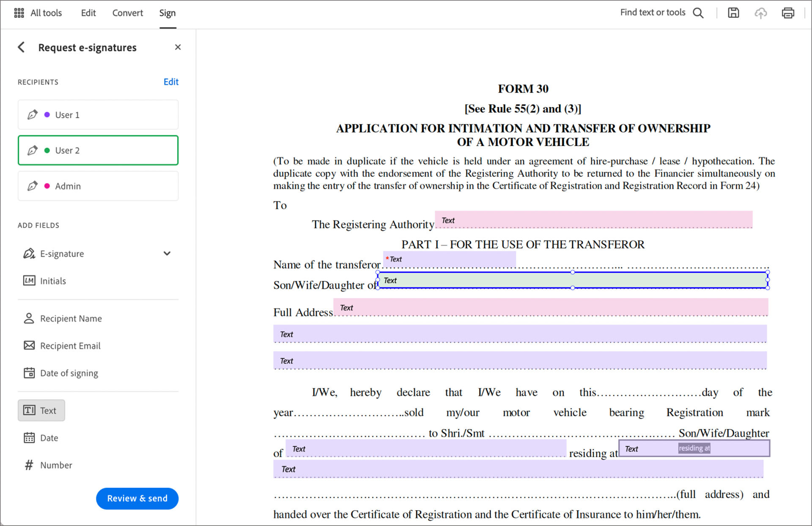Edit the recipients list
The height and width of the screenshot is (526, 812).
point(171,82)
